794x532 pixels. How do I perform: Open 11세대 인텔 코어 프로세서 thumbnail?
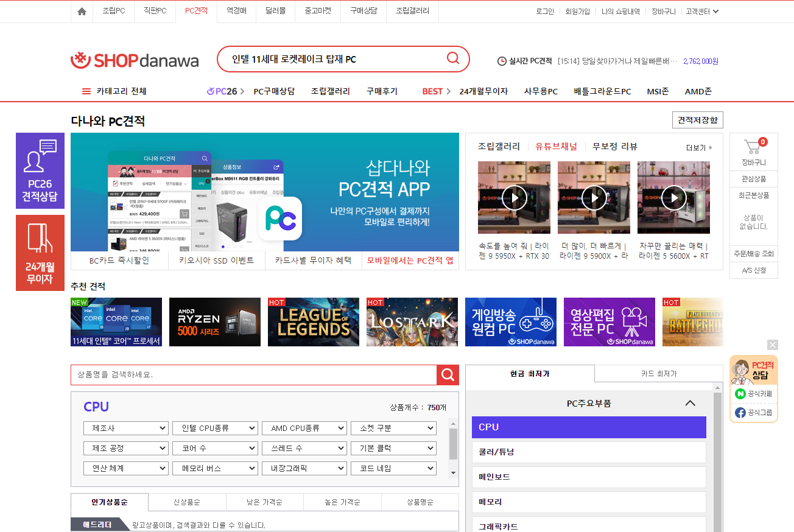point(116,322)
